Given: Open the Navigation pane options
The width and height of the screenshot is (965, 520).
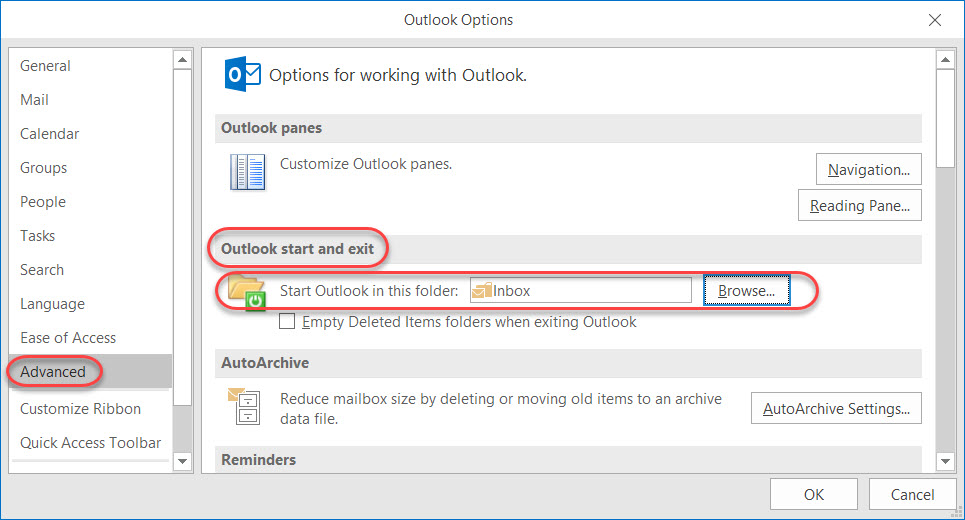Looking at the screenshot, I should click(868, 170).
